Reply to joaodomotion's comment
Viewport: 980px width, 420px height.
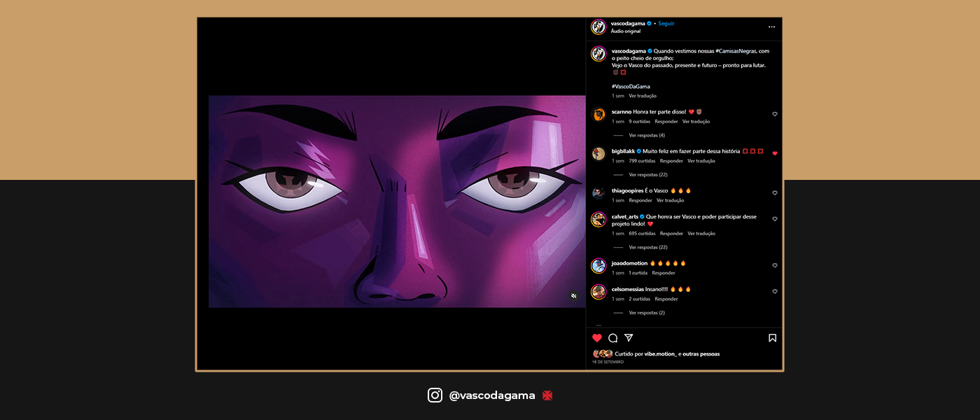664,273
